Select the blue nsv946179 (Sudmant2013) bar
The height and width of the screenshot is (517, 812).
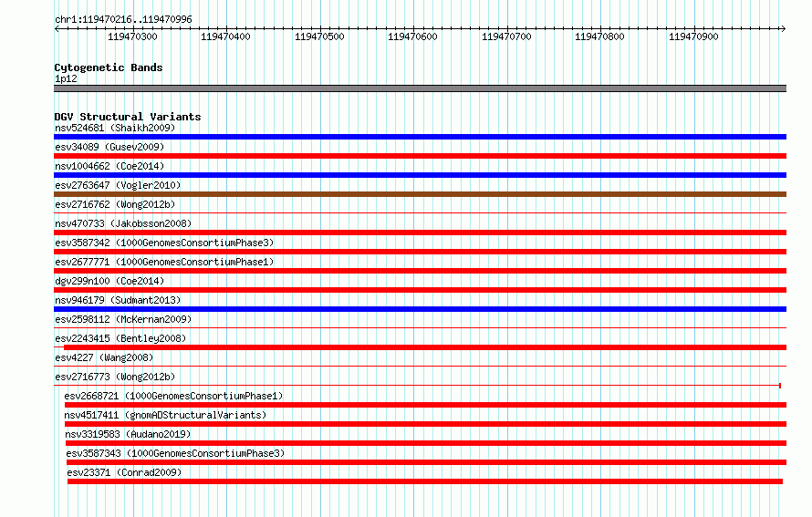coord(420,309)
